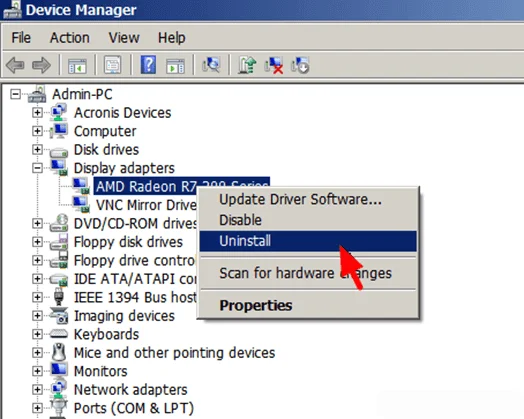The image size is (524, 419).
Task: Click the Forward arrow toolbar icon
Action: pos(41,65)
